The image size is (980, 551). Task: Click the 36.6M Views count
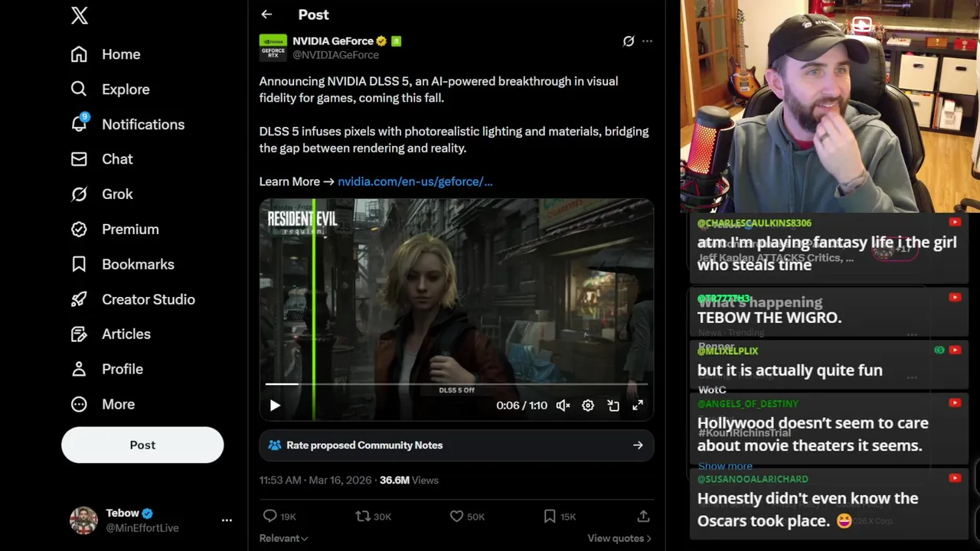tap(409, 481)
